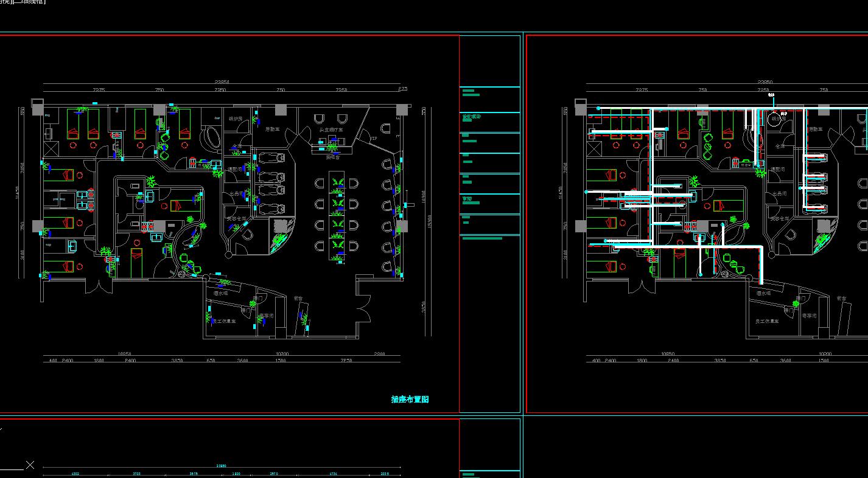Select 3600 dimension below socket layout plan
Screen dimensions: 868x478
[243, 361]
